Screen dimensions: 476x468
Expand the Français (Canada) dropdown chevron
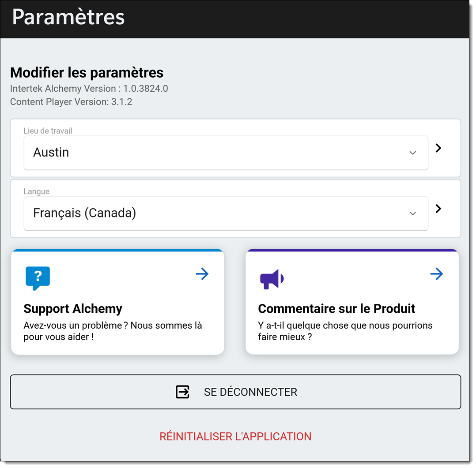(412, 213)
